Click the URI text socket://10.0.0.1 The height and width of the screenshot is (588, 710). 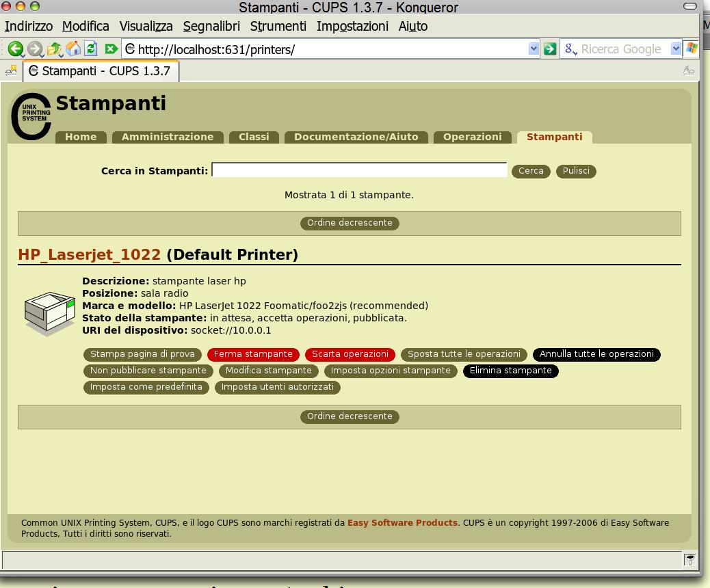pos(231,330)
